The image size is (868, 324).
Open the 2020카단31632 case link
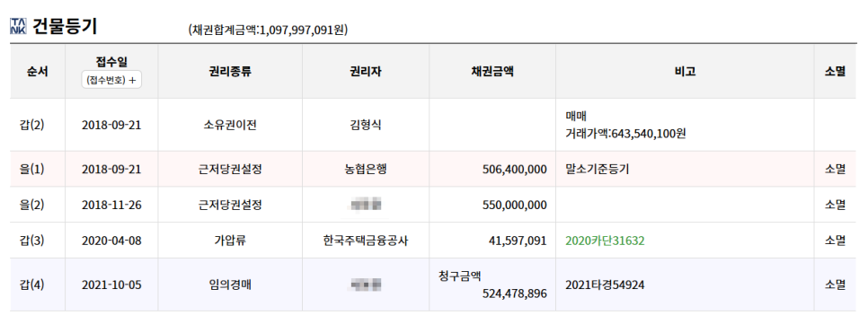tap(605, 241)
